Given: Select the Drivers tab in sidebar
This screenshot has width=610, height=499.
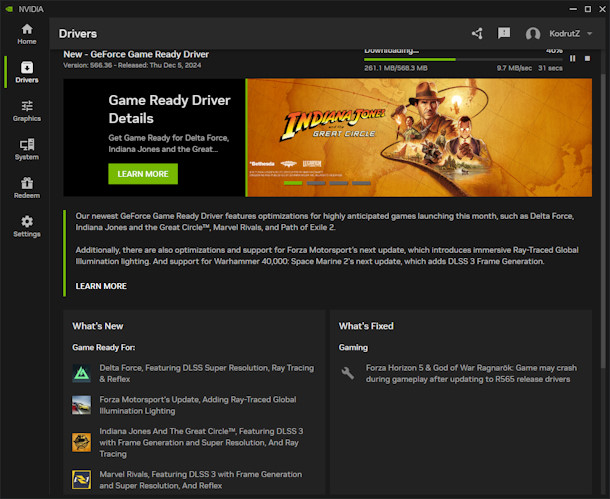Looking at the screenshot, I should click(26, 72).
